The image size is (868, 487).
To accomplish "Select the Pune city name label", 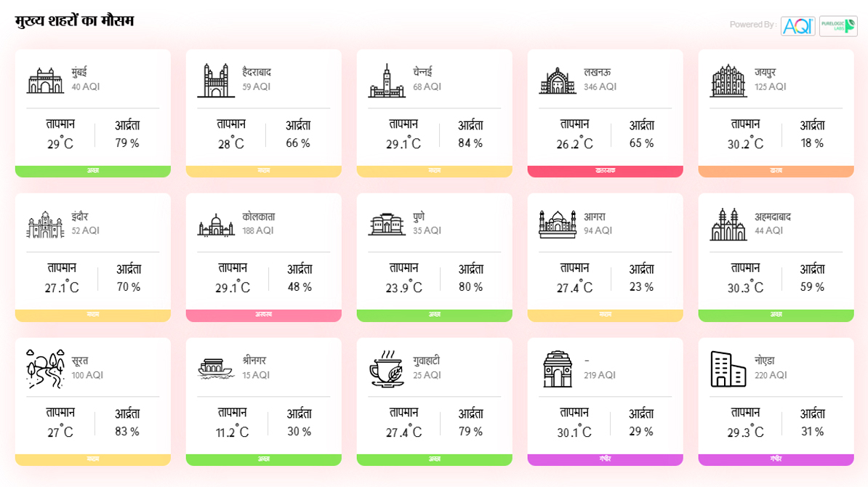I will [x=418, y=217].
